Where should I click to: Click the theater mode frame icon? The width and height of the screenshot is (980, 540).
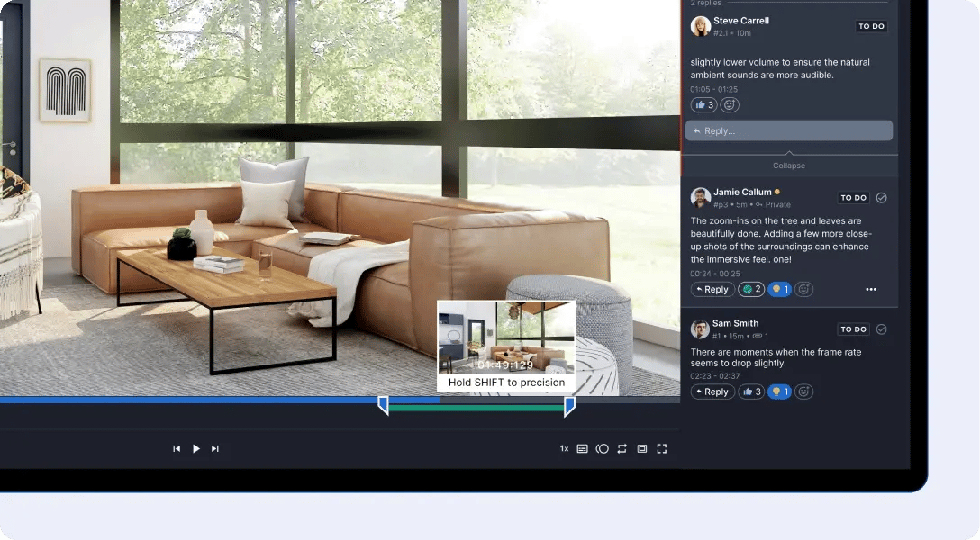coord(642,448)
